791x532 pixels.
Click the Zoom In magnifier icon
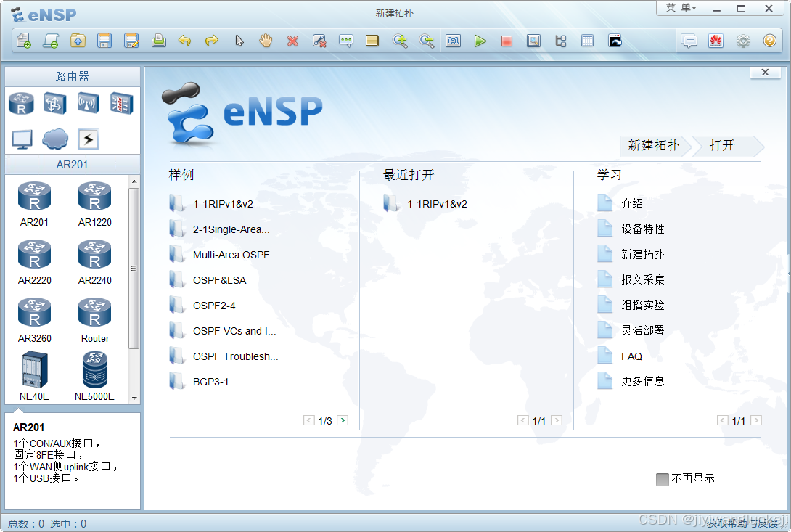click(400, 41)
